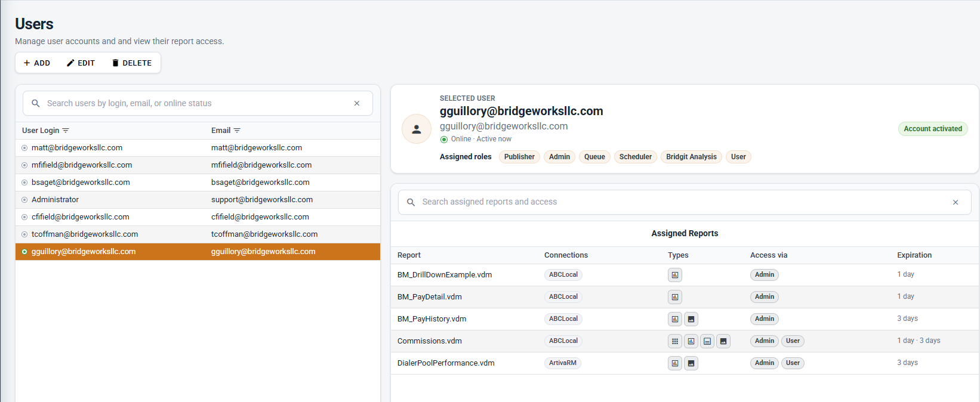
Task: Click the panel type icon for Commissions.vdm
Action: click(707, 341)
